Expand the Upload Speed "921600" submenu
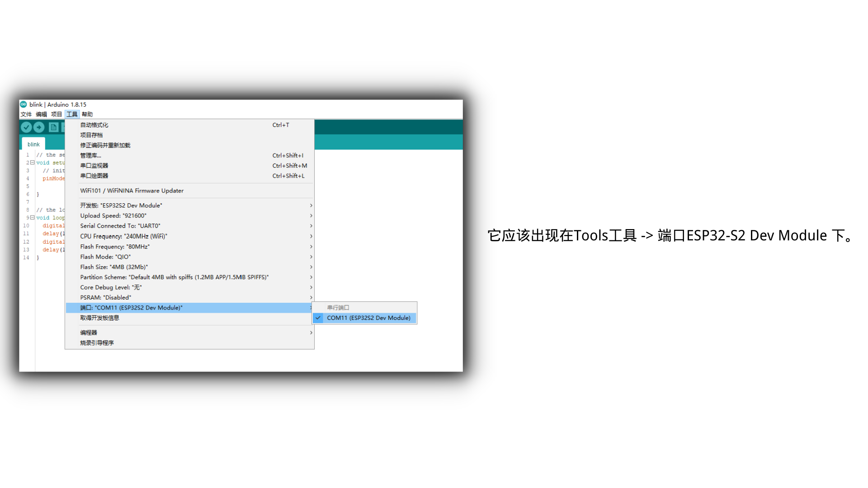Viewport: 868px width, 488px height. pyautogui.click(x=189, y=216)
